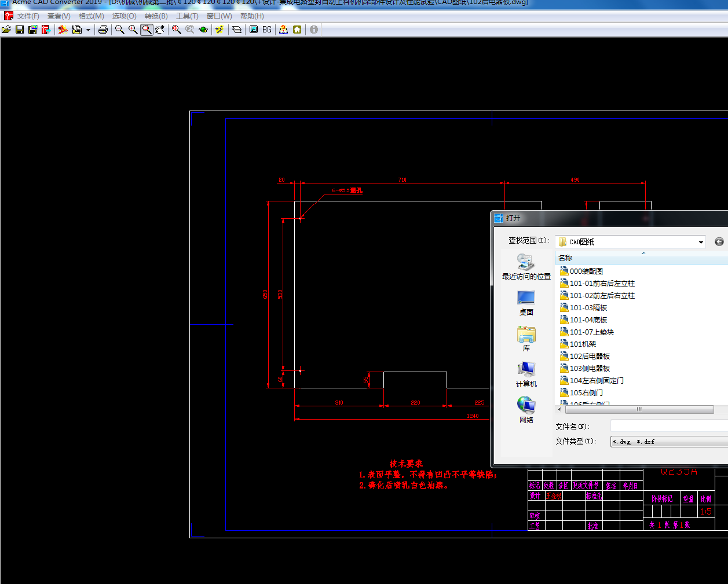The height and width of the screenshot is (584, 728).
Task: Expand the batch convert dropdown arrow
Action: pyautogui.click(x=88, y=30)
